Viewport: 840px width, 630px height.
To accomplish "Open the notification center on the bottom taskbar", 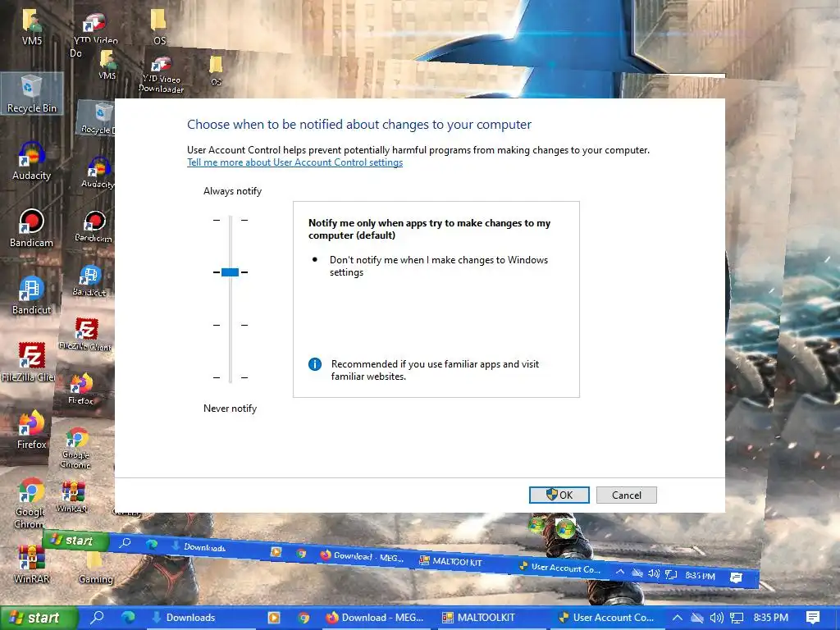I will pyautogui.click(x=813, y=618).
